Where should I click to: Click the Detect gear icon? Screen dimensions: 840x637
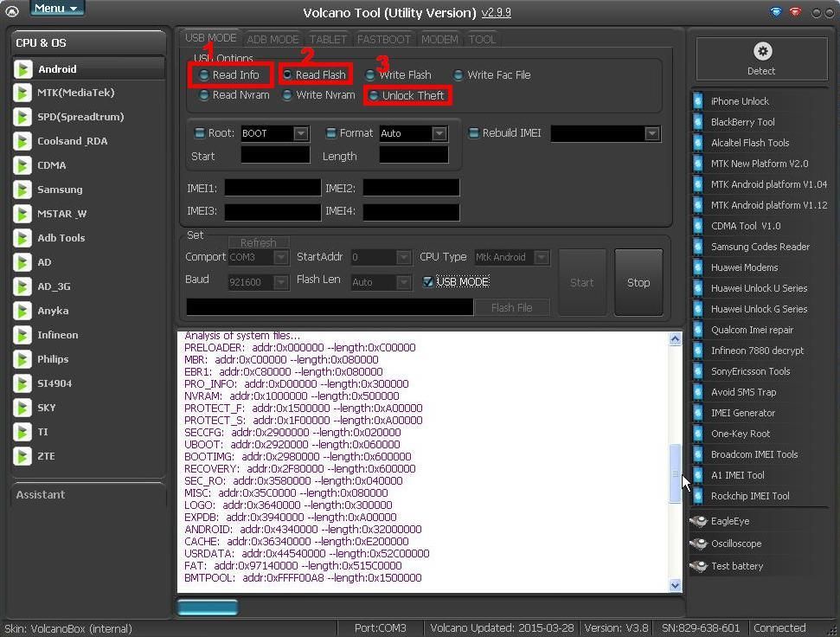coord(761,52)
